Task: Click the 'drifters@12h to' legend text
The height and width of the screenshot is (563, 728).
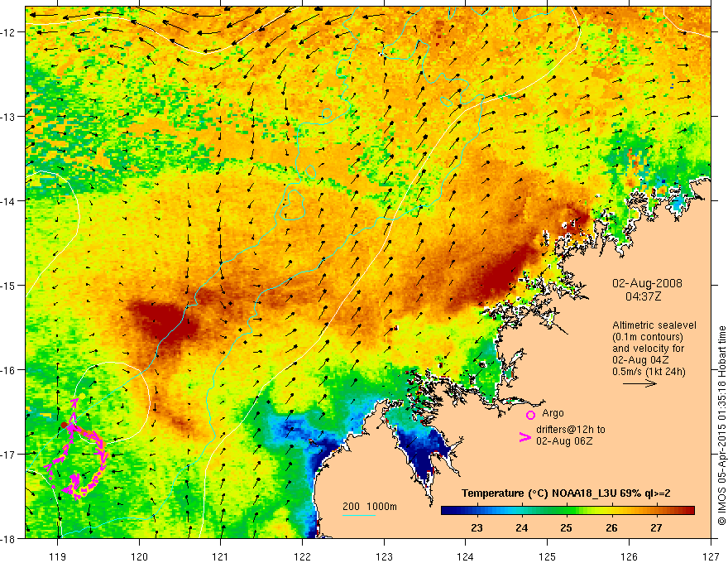Action: tap(571, 430)
